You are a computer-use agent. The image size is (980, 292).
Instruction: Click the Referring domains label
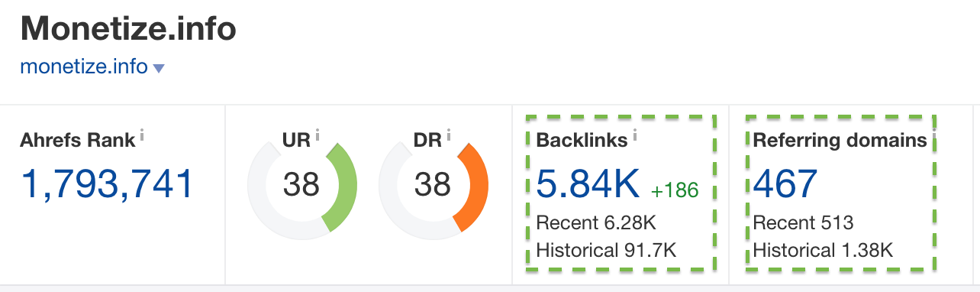840,141
